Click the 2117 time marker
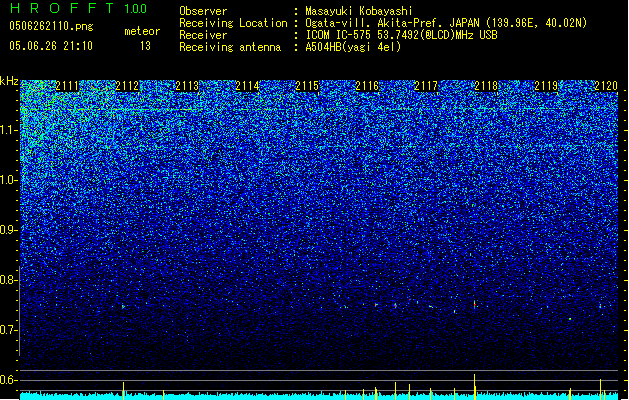 pyautogui.click(x=426, y=86)
